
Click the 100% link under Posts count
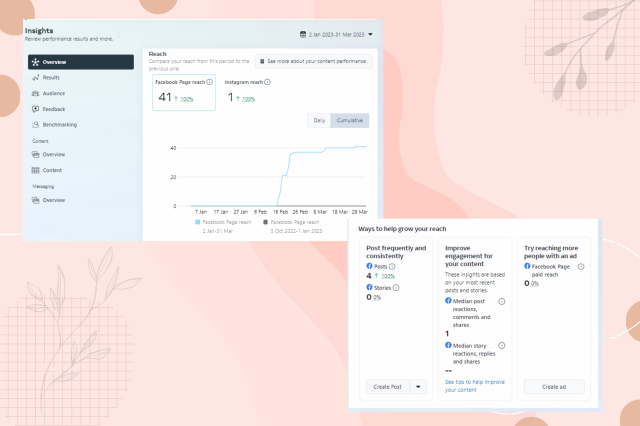click(388, 276)
